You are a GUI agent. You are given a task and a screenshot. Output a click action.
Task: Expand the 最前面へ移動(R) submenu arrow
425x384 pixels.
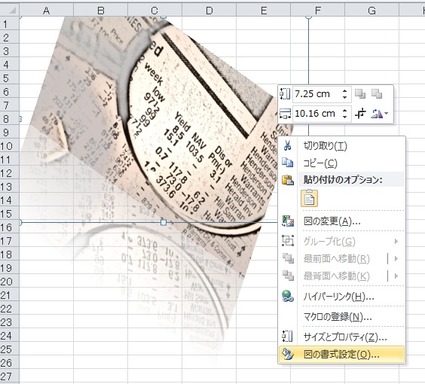(396, 258)
